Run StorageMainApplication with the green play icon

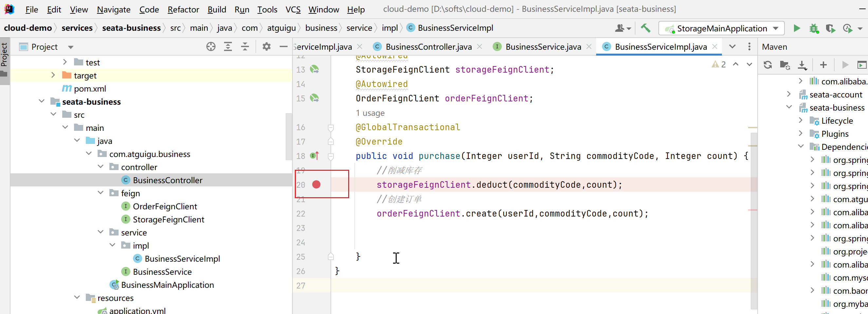coord(797,28)
